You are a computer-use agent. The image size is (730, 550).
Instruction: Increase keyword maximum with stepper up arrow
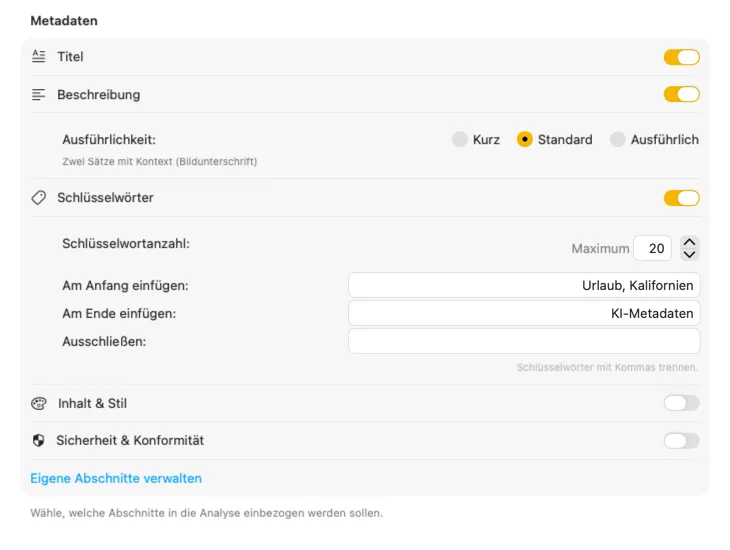click(x=689, y=242)
